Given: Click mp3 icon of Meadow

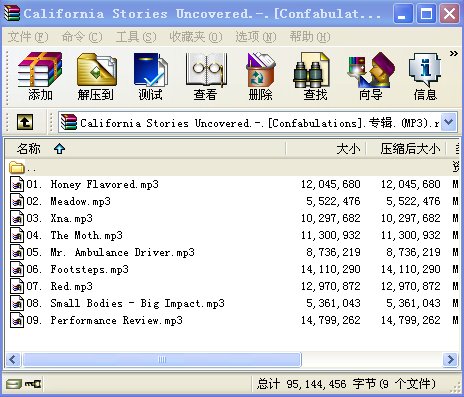Looking at the screenshot, I should 17,201.
